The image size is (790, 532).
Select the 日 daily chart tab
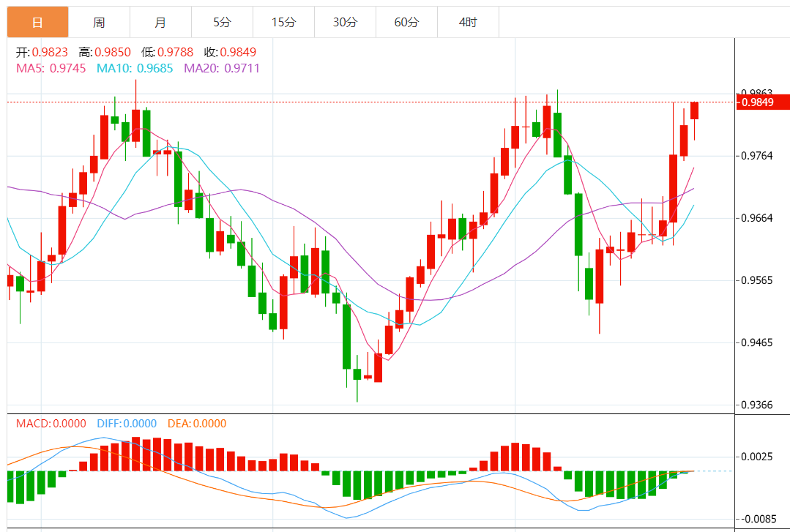(x=38, y=22)
